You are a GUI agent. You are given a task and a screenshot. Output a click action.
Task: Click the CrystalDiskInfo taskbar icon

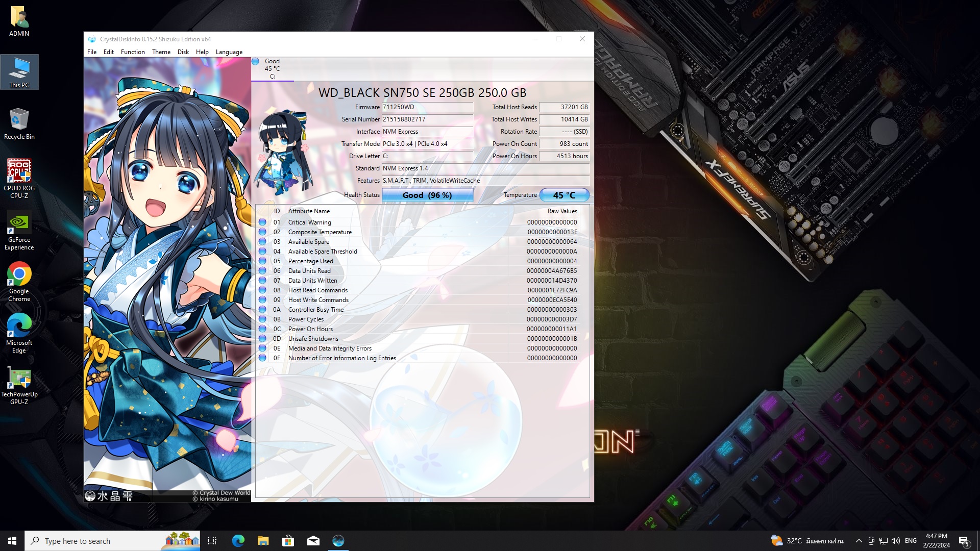click(338, 541)
